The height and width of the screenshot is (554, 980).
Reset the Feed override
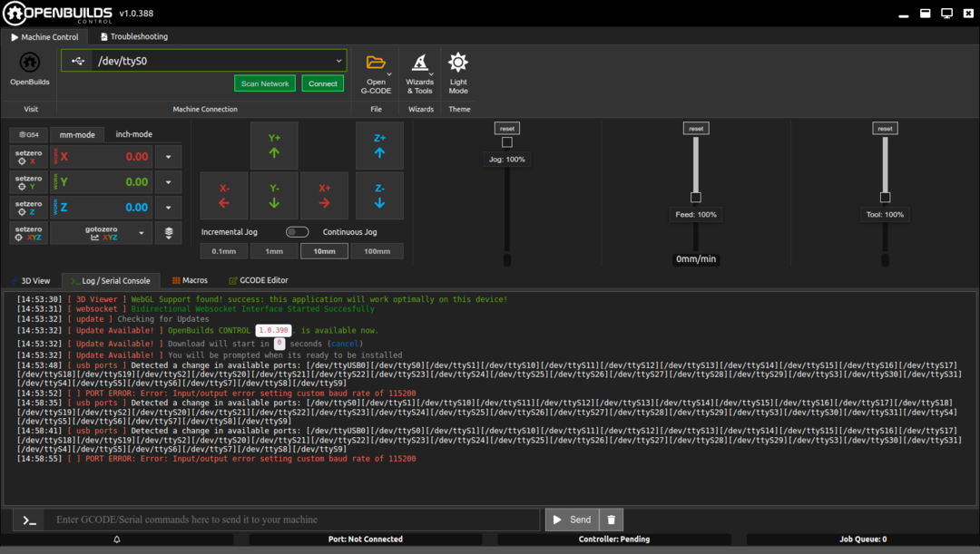pos(696,129)
